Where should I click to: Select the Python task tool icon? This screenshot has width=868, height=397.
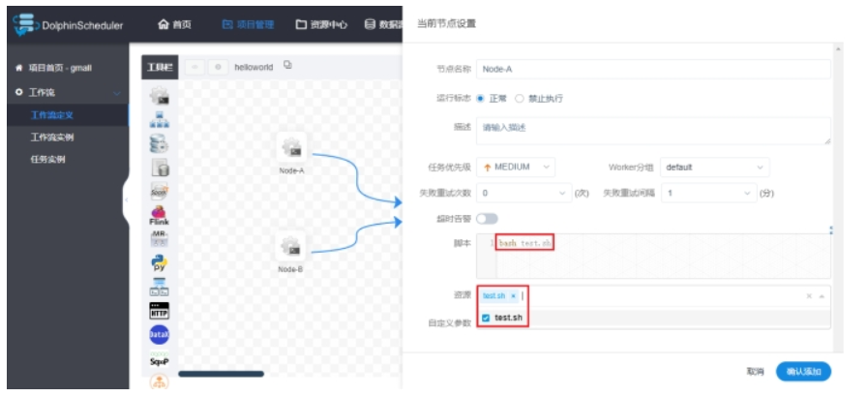(x=160, y=263)
